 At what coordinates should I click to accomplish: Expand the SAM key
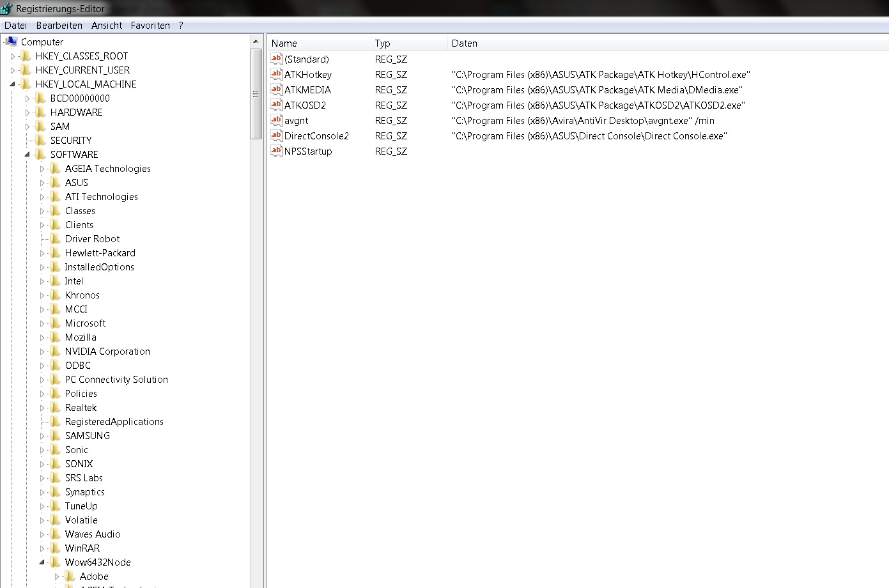27,127
